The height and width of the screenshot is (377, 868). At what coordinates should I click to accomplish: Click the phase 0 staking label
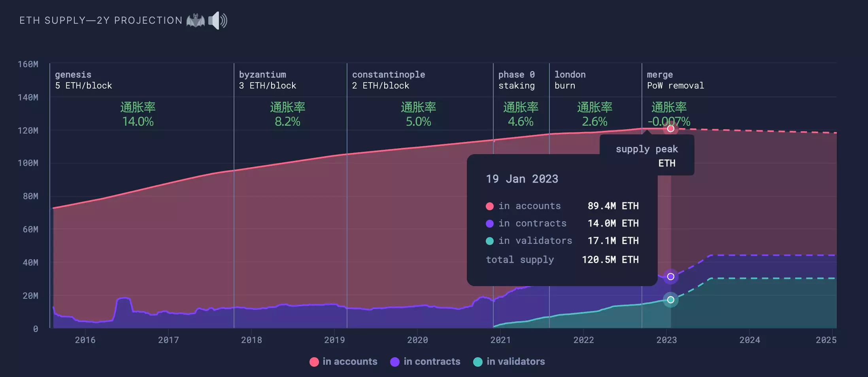click(x=517, y=80)
